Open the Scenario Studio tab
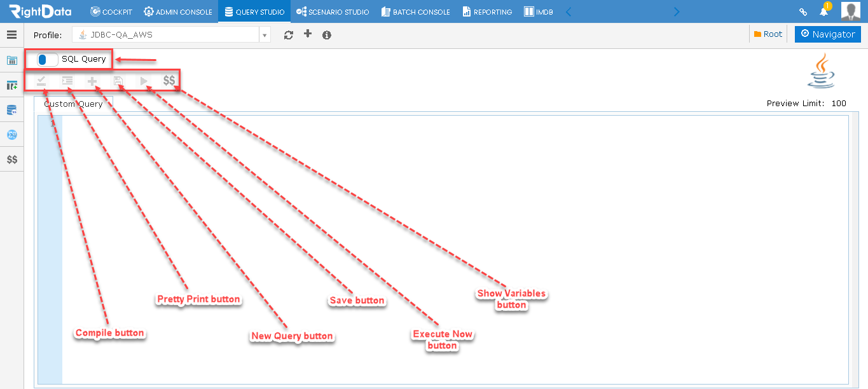Screen dimensions: 868x389 (333, 11)
